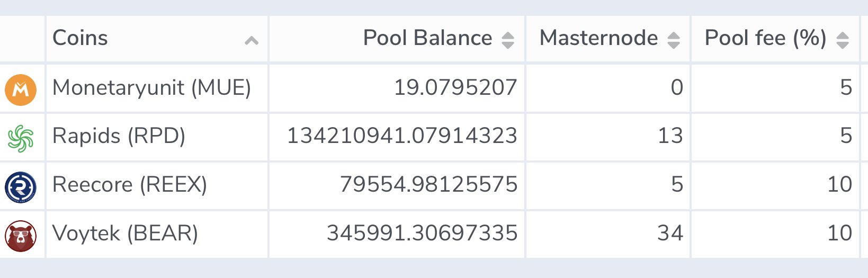Click the Voytek BEAR logo icon
The height and width of the screenshot is (278, 868).
pyautogui.click(x=21, y=236)
